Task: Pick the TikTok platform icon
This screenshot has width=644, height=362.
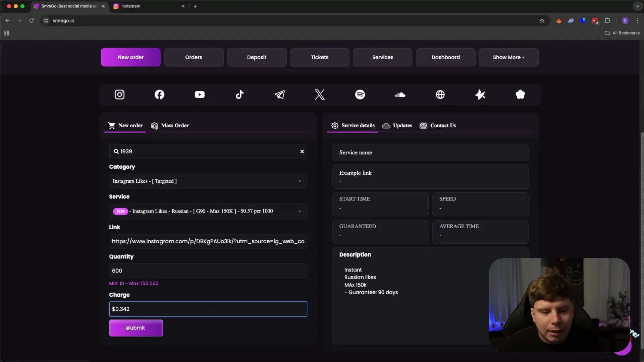Action: coord(239,95)
